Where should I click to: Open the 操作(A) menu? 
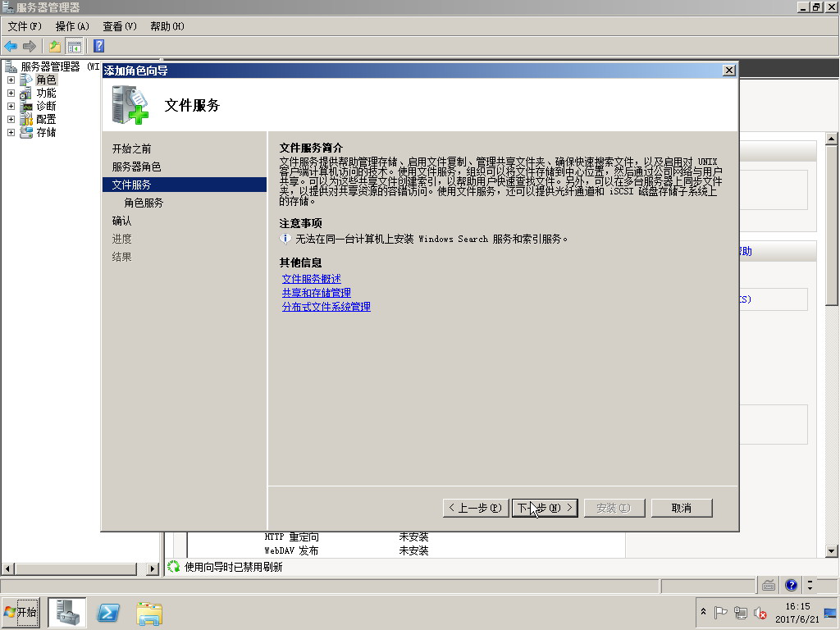tap(72, 26)
